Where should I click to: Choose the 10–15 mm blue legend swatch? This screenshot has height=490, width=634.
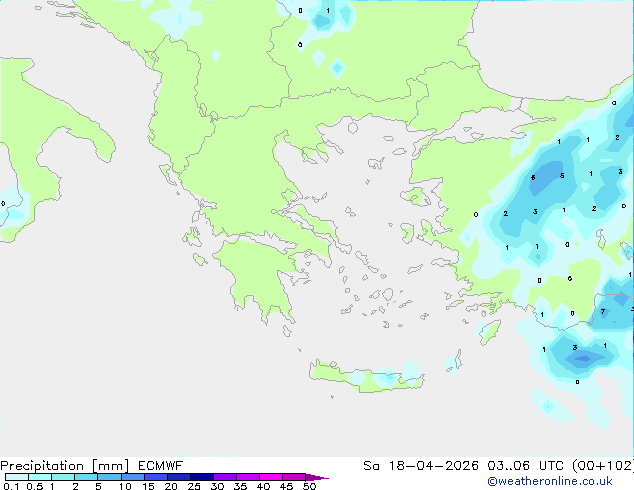click(x=133, y=477)
